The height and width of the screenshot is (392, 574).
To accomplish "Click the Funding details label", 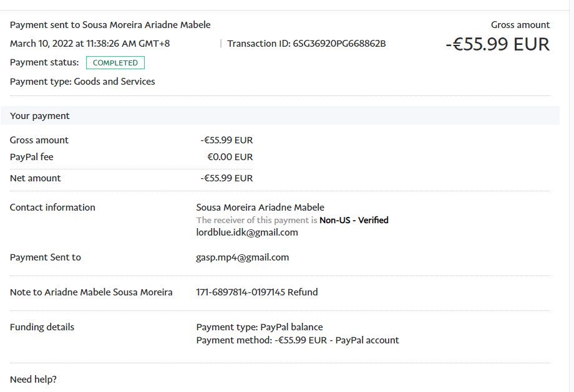I will 42,327.
